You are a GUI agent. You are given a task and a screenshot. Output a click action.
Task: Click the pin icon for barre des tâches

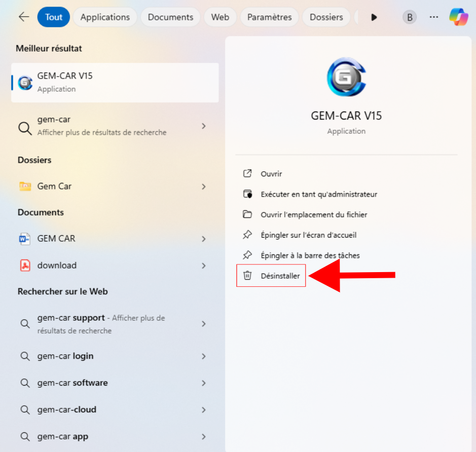(x=247, y=255)
